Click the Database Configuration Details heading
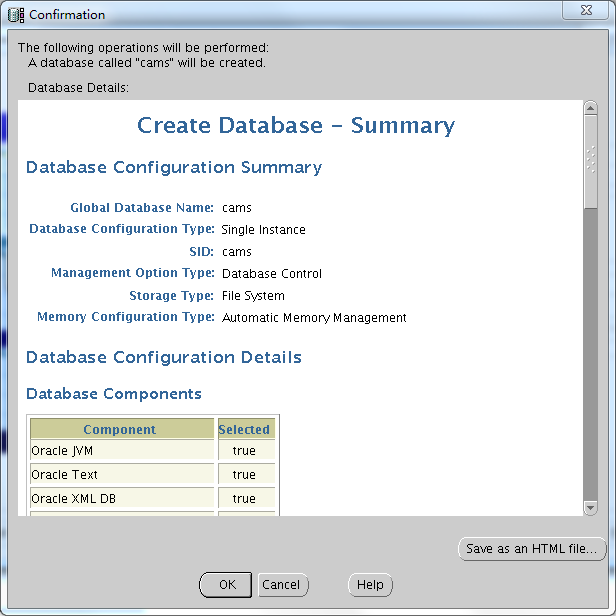This screenshot has height=616, width=616. (163, 358)
